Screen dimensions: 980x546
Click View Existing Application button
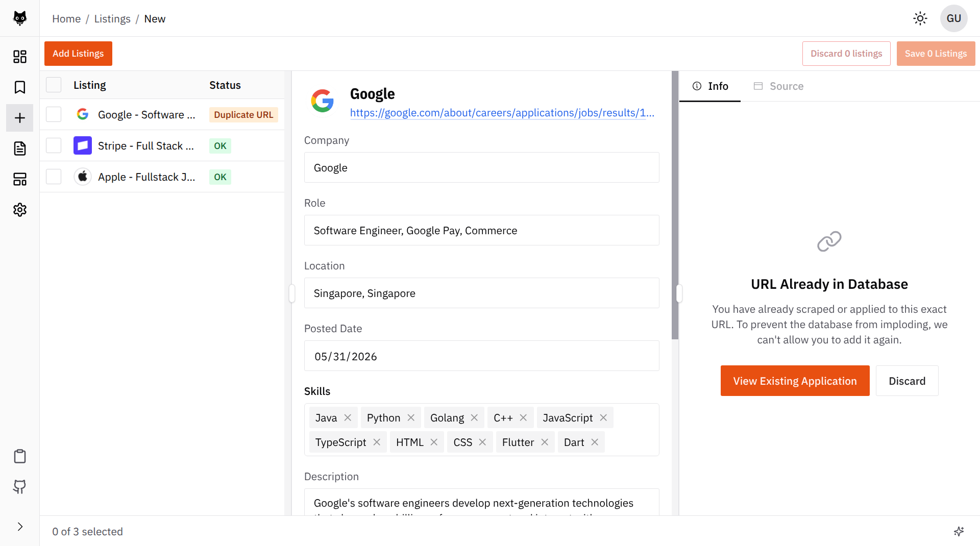click(795, 381)
